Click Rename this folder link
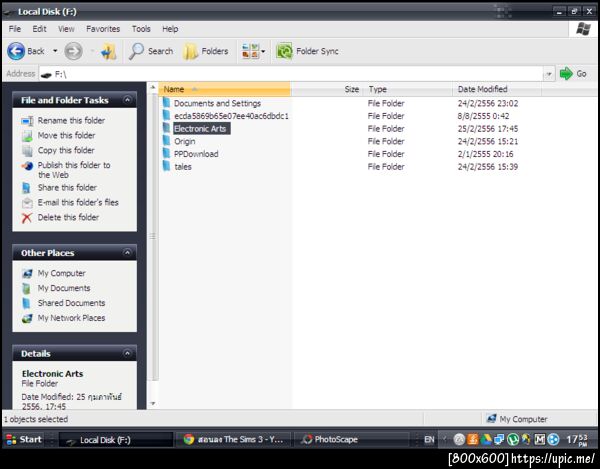Screen dimensions: 600x469 coord(71,121)
